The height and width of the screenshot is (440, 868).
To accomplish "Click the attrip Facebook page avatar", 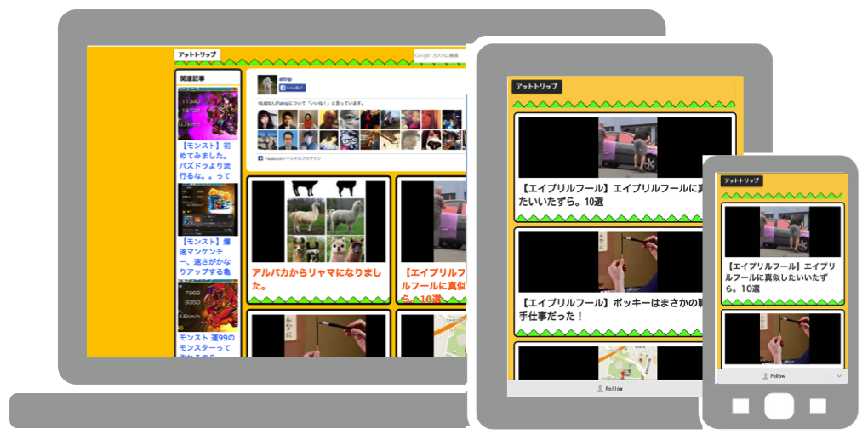I will point(266,84).
